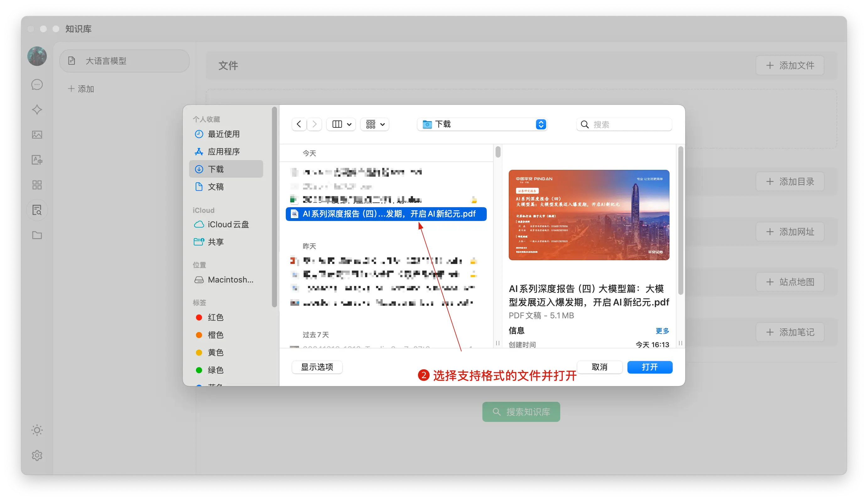Open the 下载 folder location popup
The width and height of the screenshot is (868, 501).
coord(482,124)
